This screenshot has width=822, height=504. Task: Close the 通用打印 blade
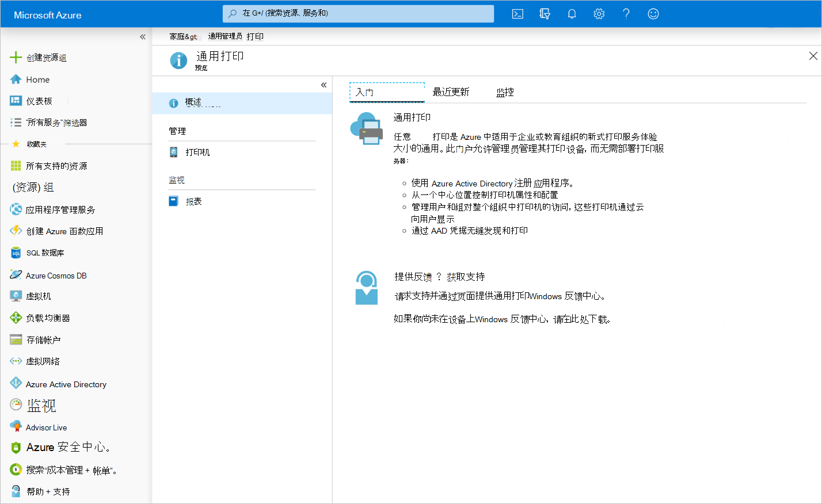coord(813,56)
